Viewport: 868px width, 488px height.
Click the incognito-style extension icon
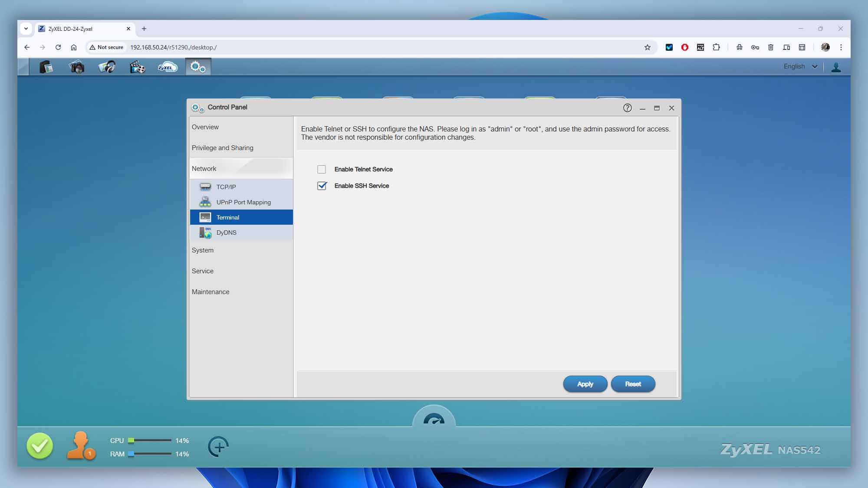point(739,47)
